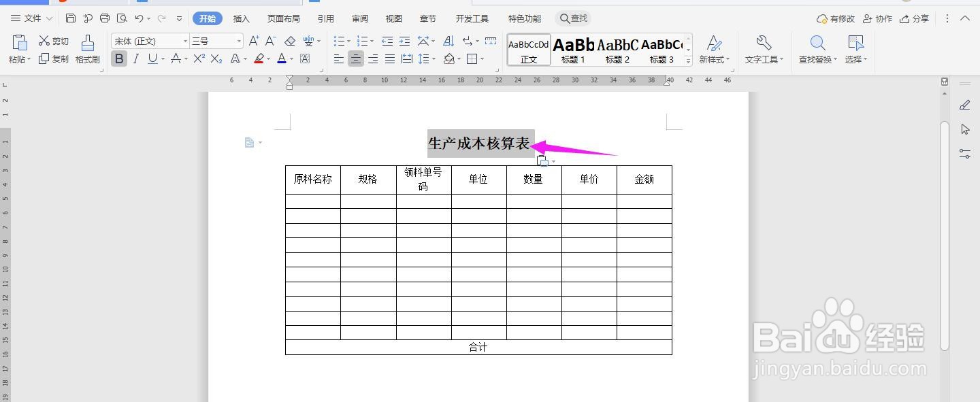The image size is (980, 402).
Task: Toggle center alignment
Action: [x=356, y=59]
